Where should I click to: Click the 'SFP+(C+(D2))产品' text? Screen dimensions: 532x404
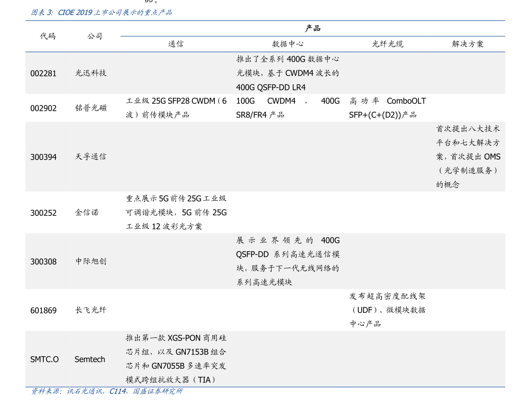click(x=383, y=115)
